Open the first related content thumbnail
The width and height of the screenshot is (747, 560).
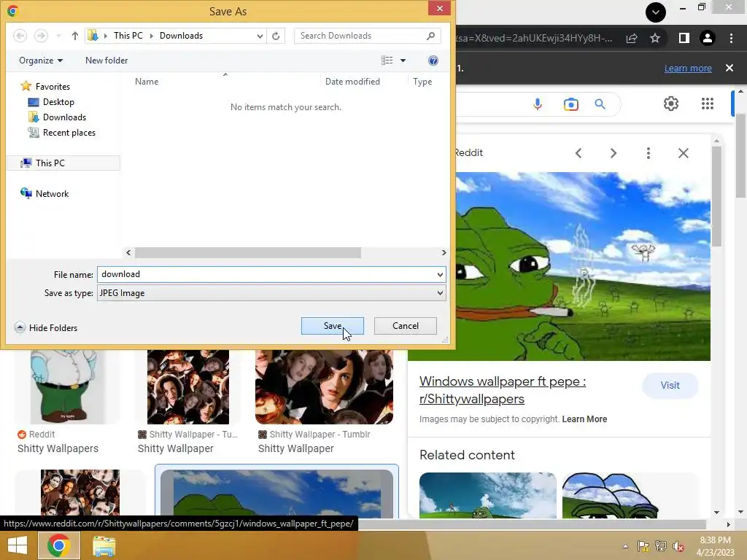point(488,495)
